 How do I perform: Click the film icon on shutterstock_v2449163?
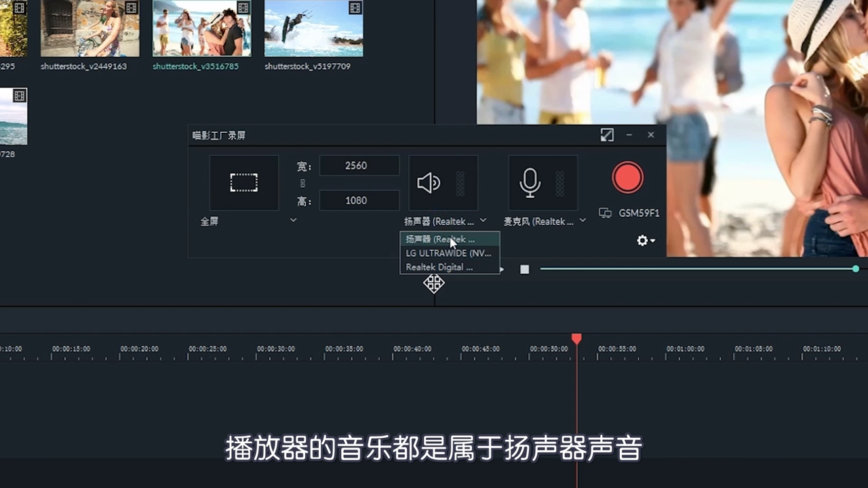(131, 8)
